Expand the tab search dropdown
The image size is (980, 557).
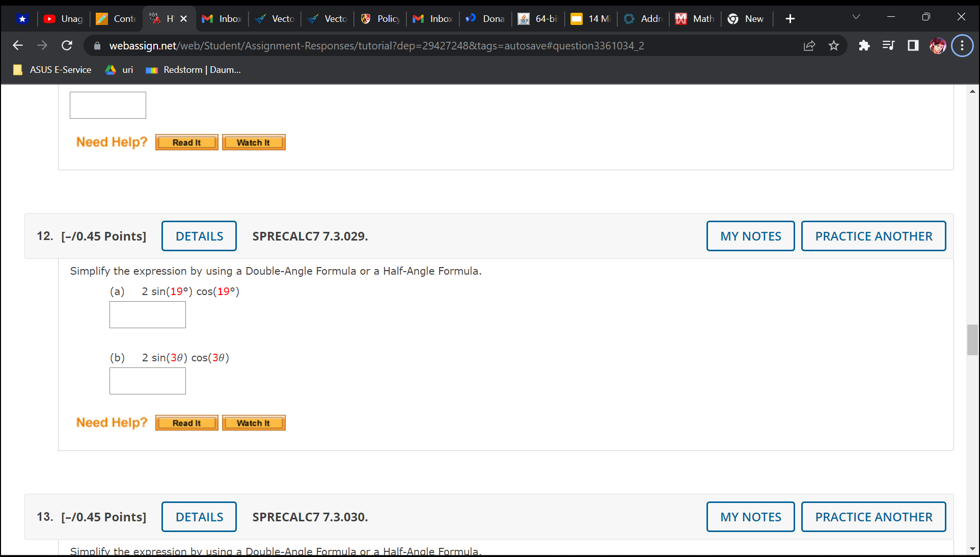[856, 17]
